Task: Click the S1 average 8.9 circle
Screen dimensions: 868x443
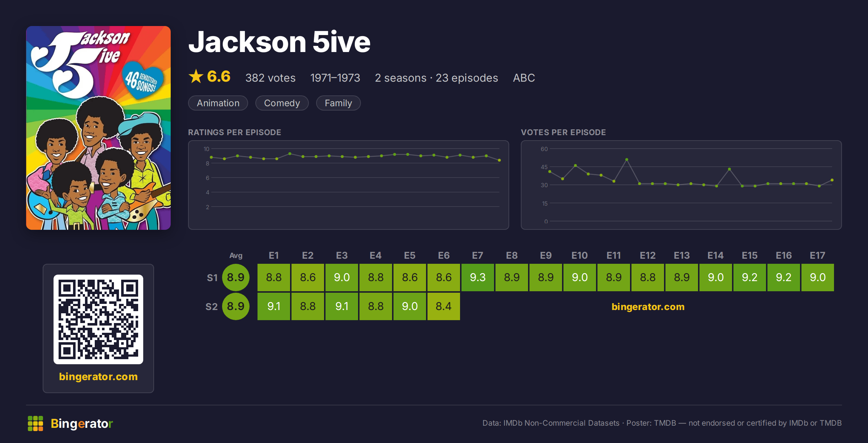Action: [236, 278]
